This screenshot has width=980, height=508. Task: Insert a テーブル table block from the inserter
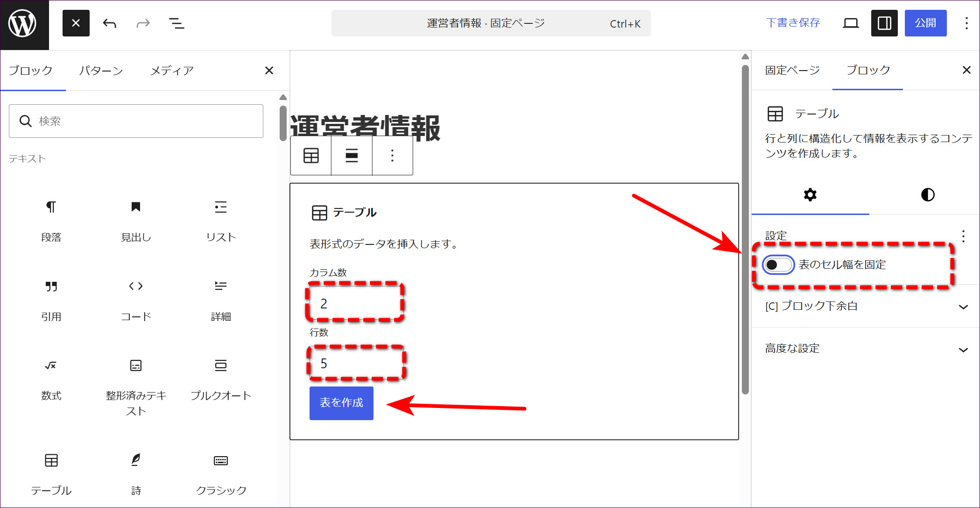click(x=51, y=474)
